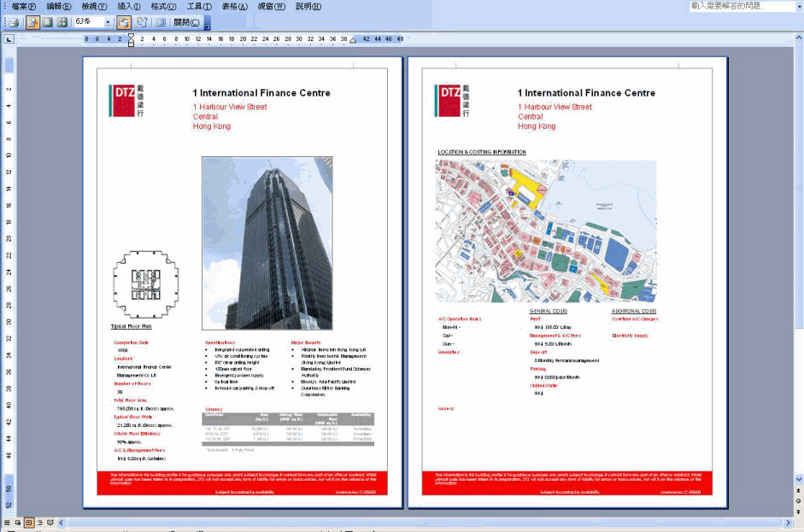Click the vertical scrollbar down arrow
This screenshot has height=532, width=804.
(799, 479)
